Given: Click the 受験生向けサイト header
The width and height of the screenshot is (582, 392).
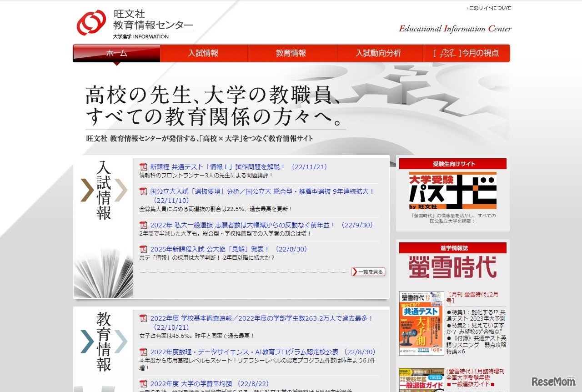Looking at the screenshot, I should [x=453, y=164].
